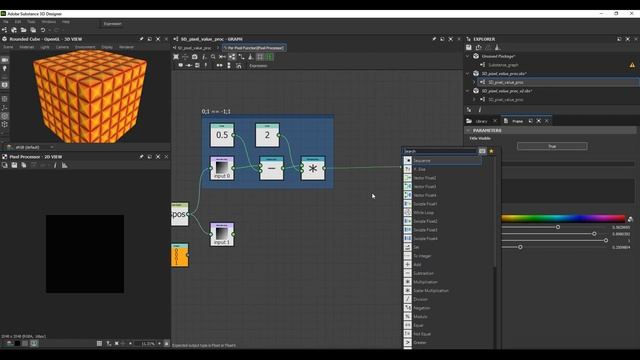The image size is (640, 360).
Task: Open Renderer menu in 3D View
Action: [x=126, y=47]
